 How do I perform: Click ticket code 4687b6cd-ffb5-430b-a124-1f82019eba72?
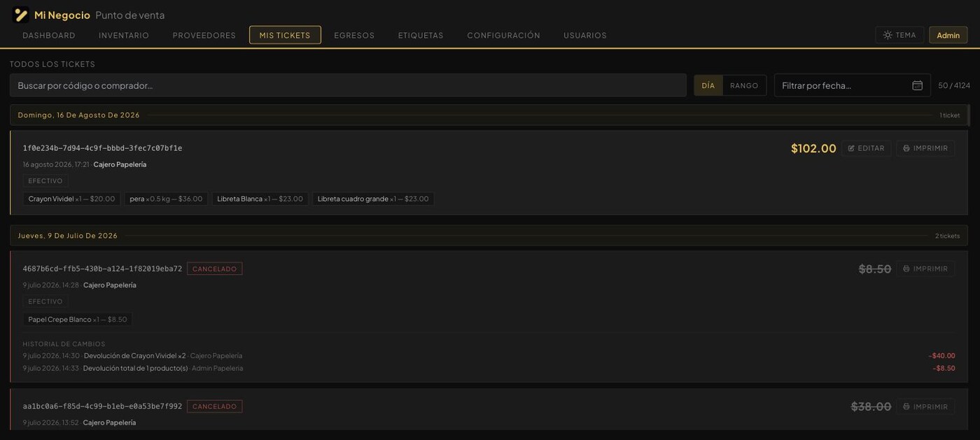(102, 269)
